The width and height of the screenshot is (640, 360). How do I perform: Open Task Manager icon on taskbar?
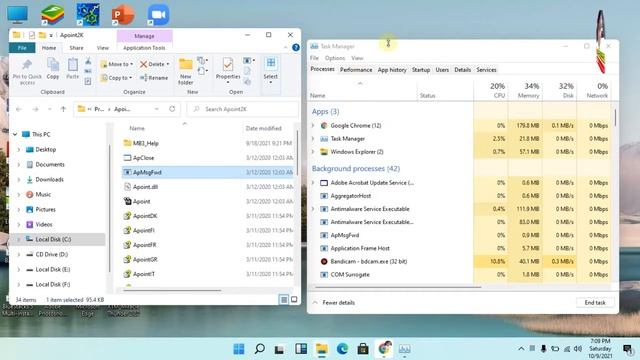(x=404, y=349)
